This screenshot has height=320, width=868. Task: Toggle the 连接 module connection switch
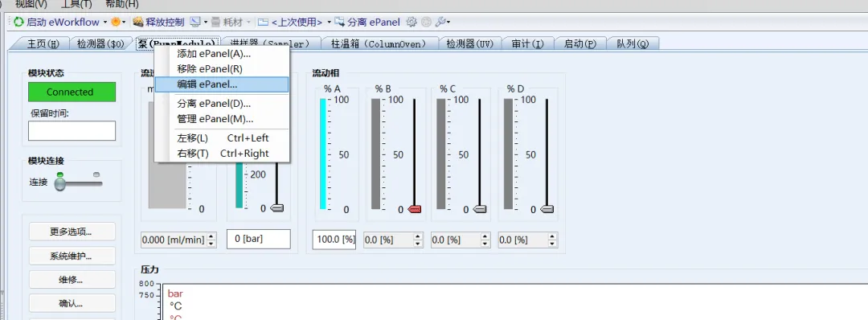pyautogui.click(x=59, y=183)
